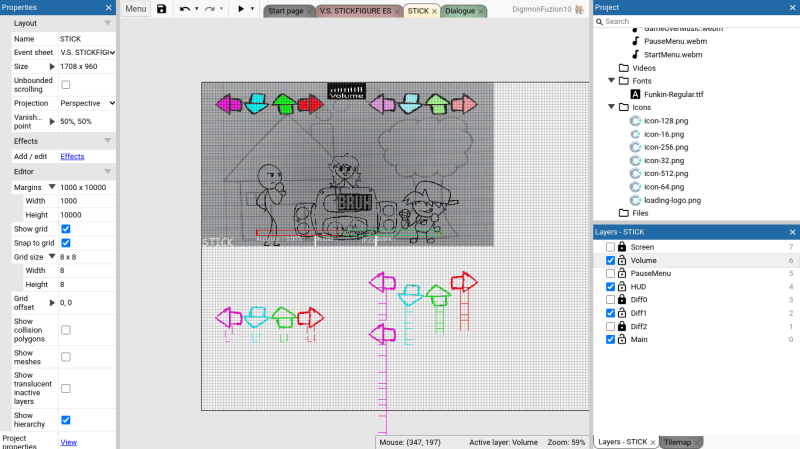Click the Videos folder icon

pyautogui.click(x=623, y=68)
